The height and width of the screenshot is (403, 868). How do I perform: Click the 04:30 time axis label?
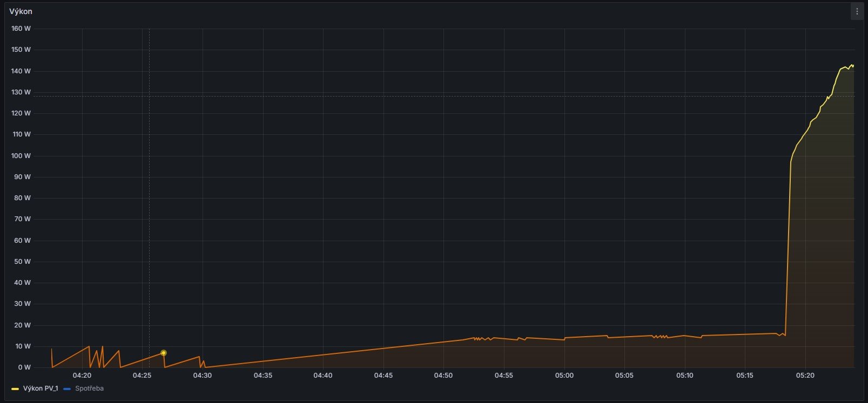[x=203, y=375]
